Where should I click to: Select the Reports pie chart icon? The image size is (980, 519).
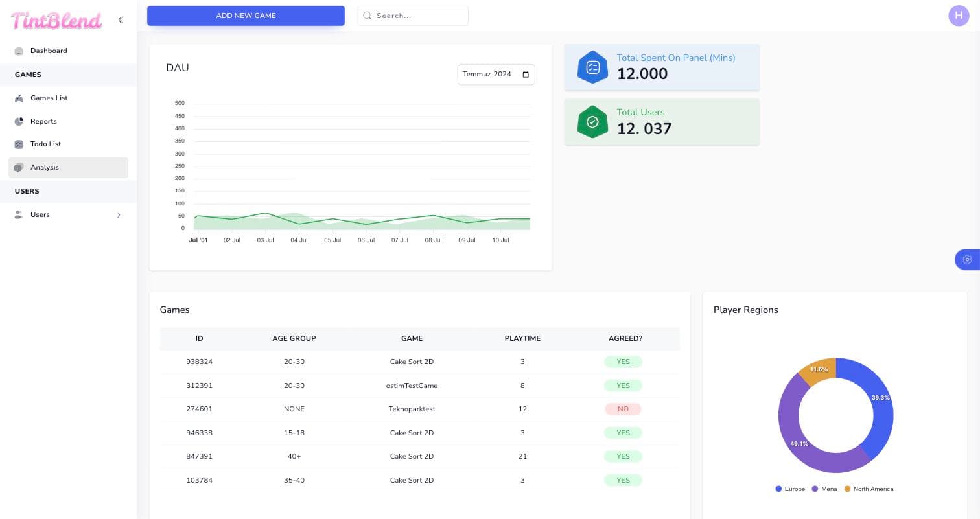[19, 122]
